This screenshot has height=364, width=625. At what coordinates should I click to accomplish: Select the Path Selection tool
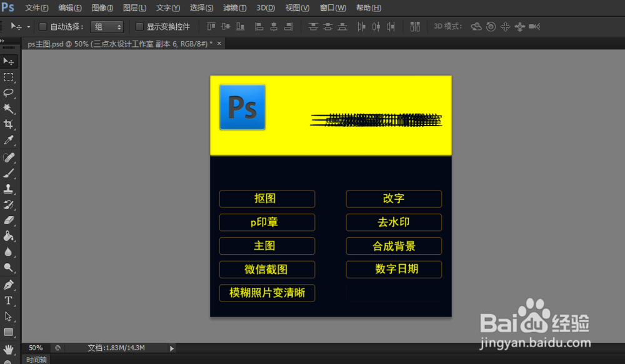point(8,317)
